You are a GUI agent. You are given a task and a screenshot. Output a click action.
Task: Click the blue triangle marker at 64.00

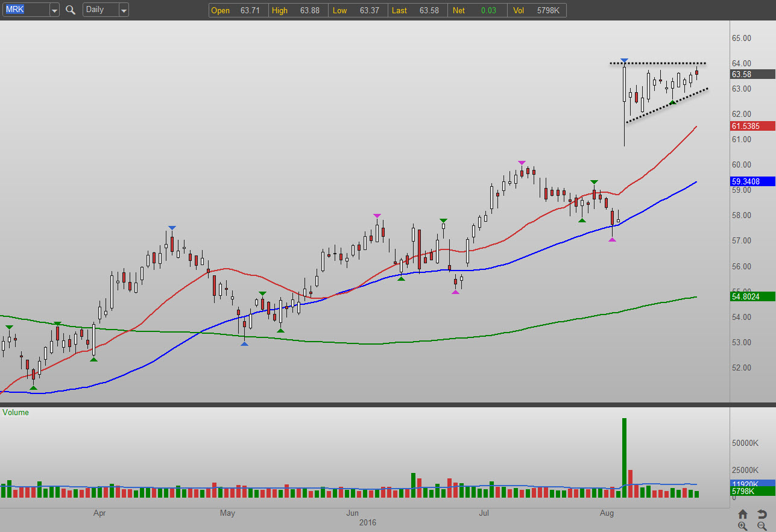(x=624, y=61)
